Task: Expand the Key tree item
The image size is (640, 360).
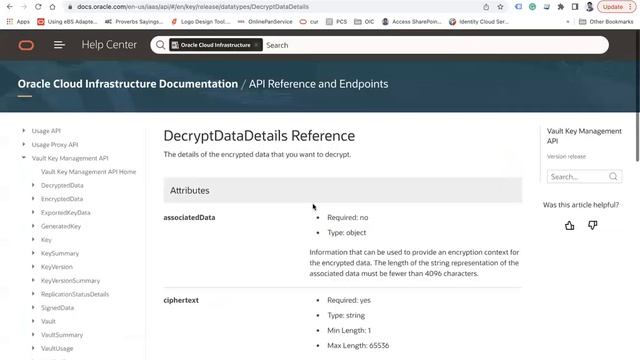Action: [33, 239]
